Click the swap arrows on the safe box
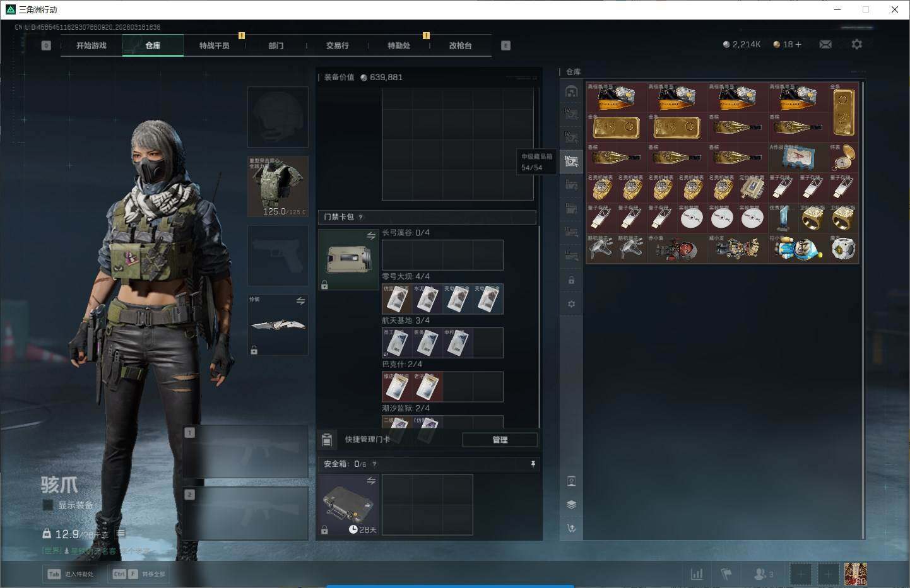This screenshot has height=588, width=910. coord(371,481)
